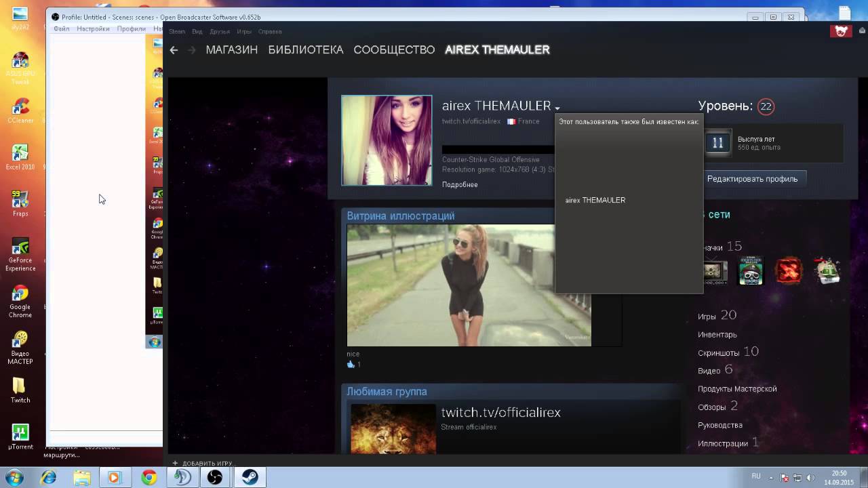The image size is (868, 488).
Task: Open the Игры menu in Steam
Action: (x=244, y=31)
